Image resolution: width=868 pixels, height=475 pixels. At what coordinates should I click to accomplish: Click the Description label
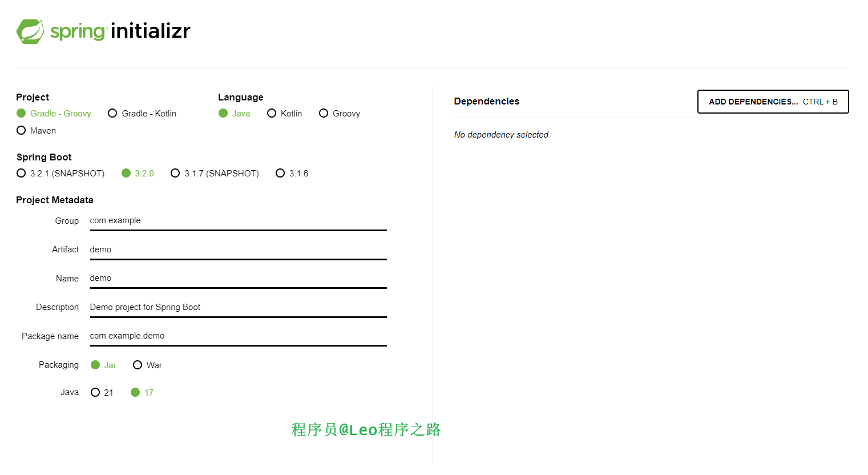[x=57, y=307]
